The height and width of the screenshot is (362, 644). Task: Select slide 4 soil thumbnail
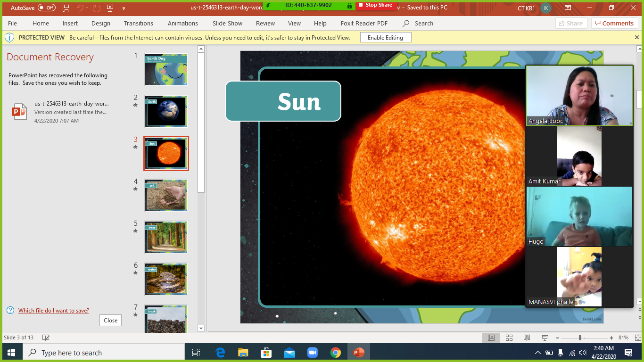[166, 196]
